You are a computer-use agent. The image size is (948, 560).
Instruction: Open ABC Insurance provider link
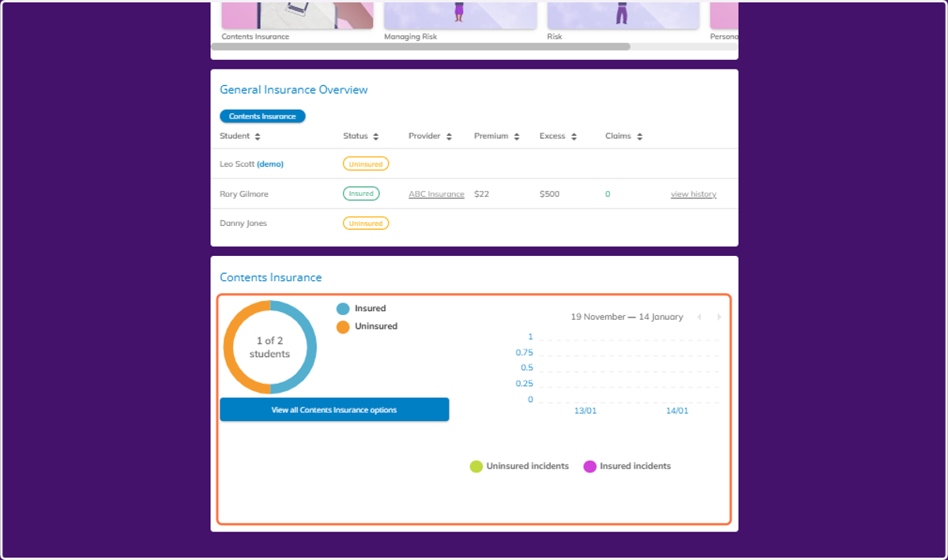click(436, 194)
